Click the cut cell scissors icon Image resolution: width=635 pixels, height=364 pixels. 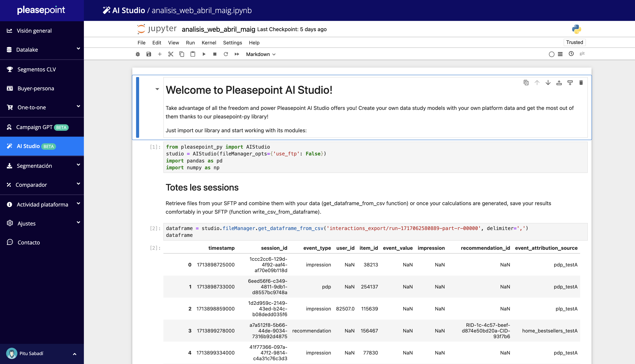point(171,54)
